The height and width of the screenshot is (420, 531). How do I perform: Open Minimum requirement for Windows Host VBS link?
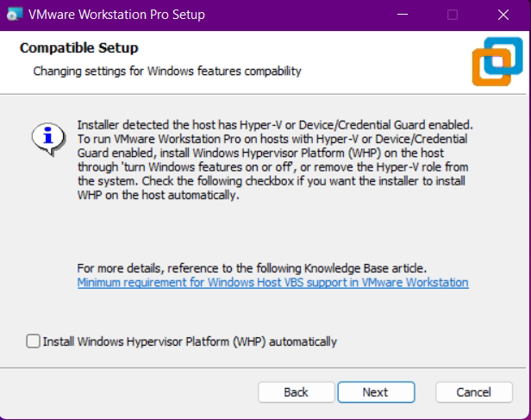[272, 283]
